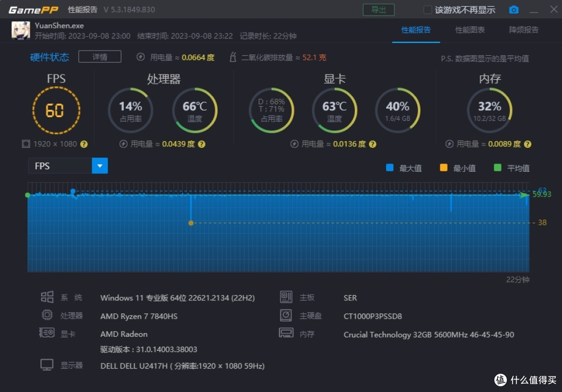Click the help icon beside 0.0136 度

tap(373, 144)
